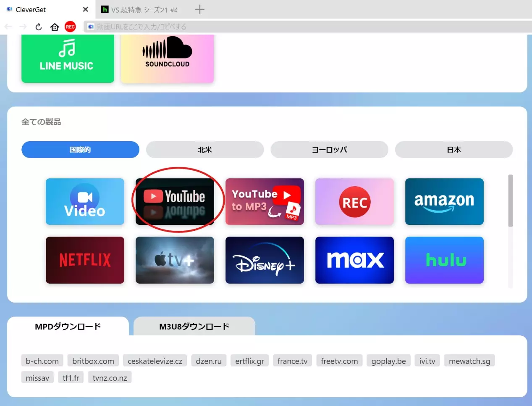Select the 北米 region filter
Viewport: 532px width, 406px height.
(x=205, y=150)
